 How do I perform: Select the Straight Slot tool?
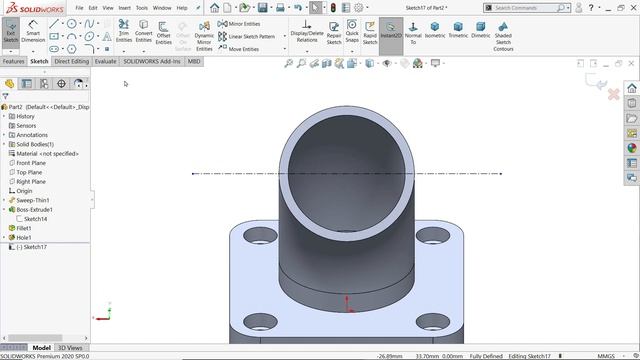[x=53, y=49]
